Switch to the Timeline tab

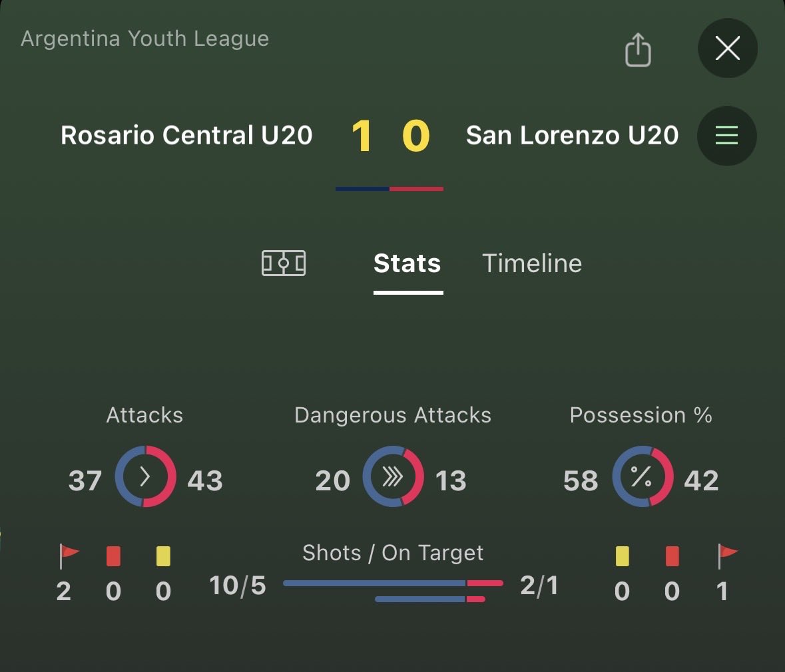coord(532,263)
